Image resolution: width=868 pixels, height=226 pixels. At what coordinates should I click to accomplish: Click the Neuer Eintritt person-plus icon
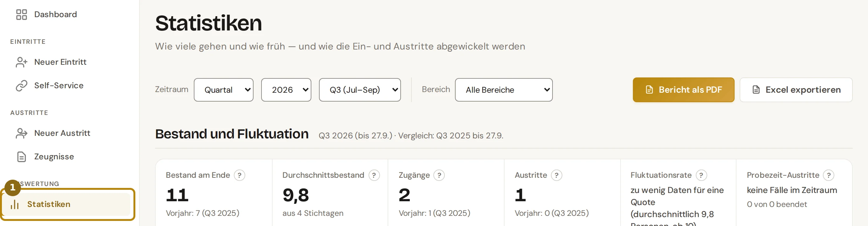coord(22,62)
